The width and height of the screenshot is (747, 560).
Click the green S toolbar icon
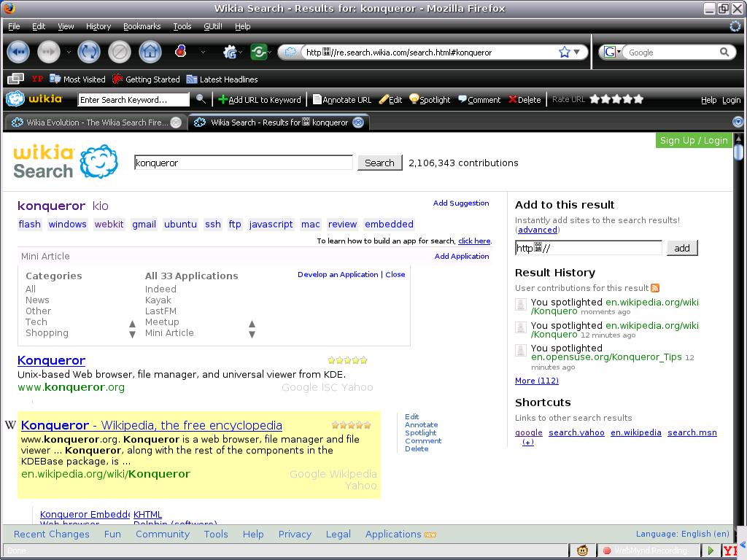tap(259, 52)
